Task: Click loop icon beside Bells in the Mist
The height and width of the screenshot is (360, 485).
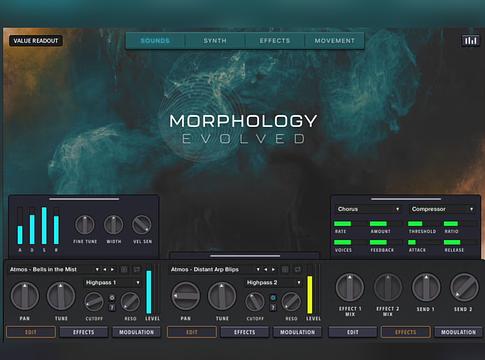Action: point(137,269)
